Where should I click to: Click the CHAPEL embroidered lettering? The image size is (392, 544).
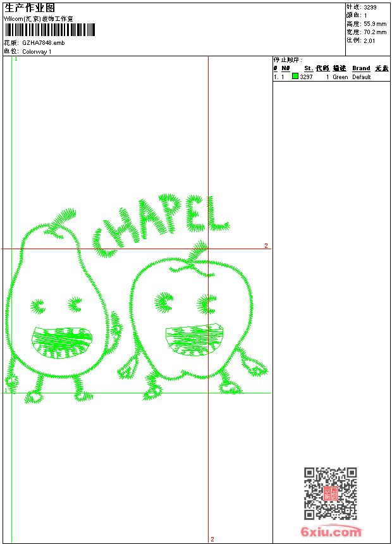point(161,225)
